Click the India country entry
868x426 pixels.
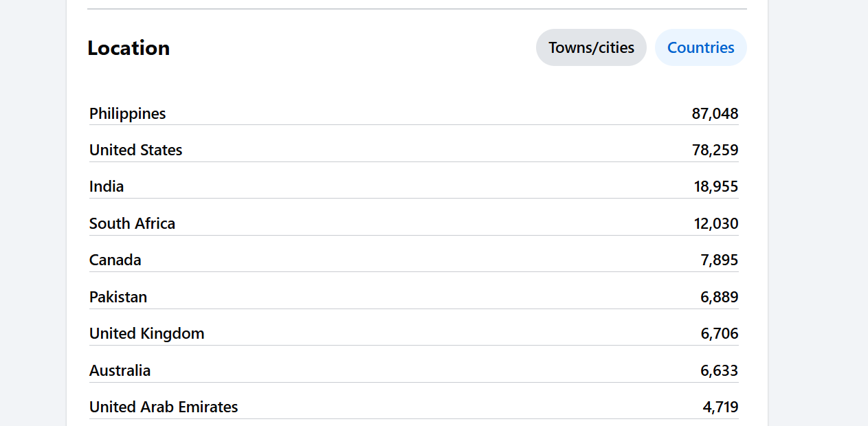pos(107,186)
